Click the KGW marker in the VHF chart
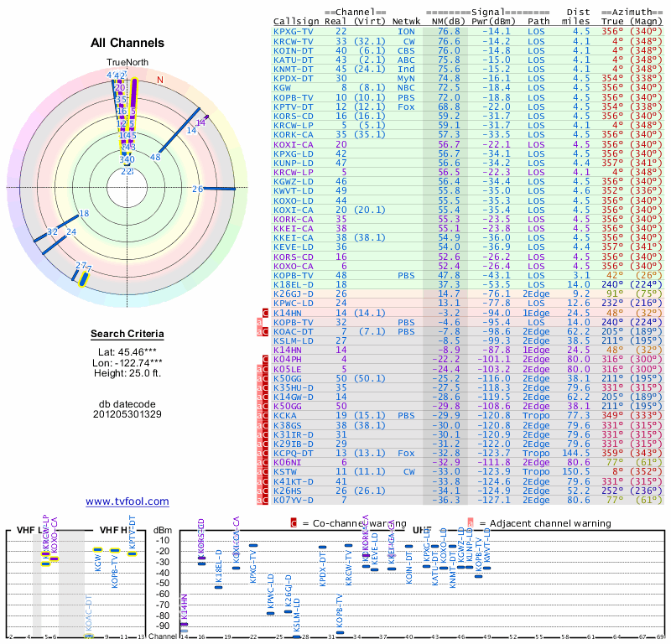This screenshot has height=644, width=671. (97, 550)
